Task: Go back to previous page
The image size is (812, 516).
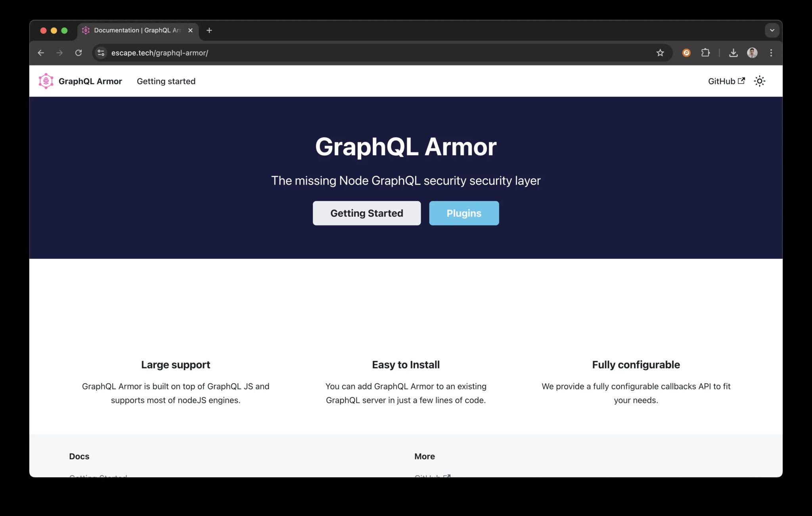Action: pos(41,53)
